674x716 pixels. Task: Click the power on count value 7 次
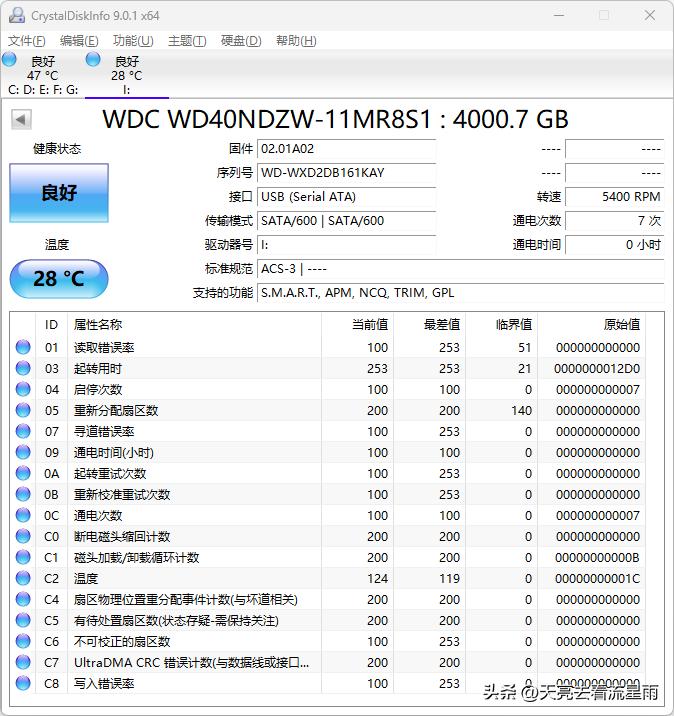(615, 221)
